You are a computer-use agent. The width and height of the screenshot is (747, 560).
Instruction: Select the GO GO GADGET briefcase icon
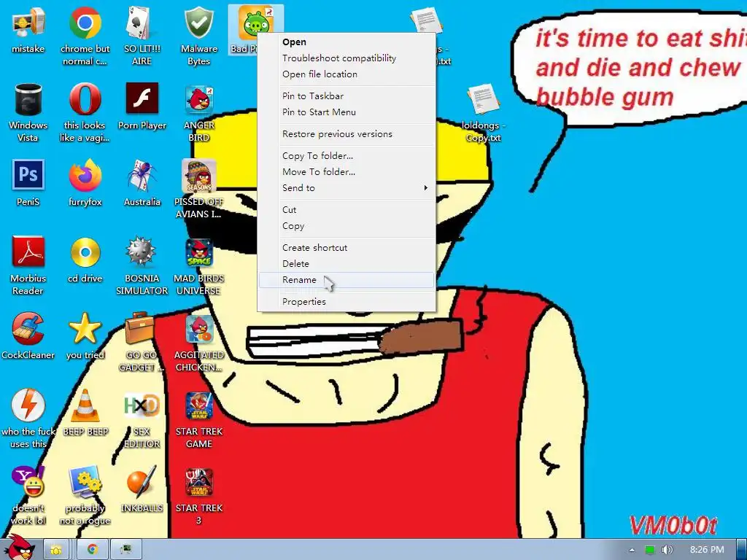point(141,342)
